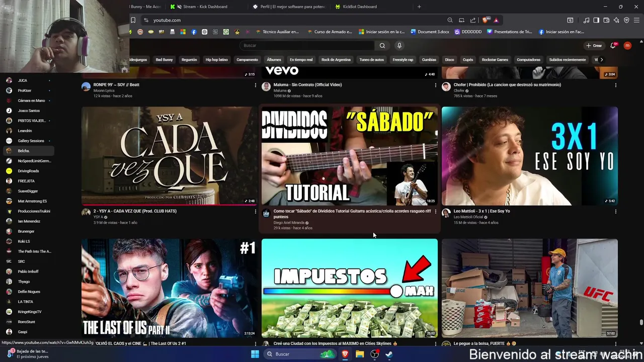Select the Rock de Argentina chip

pyautogui.click(x=336, y=60)
